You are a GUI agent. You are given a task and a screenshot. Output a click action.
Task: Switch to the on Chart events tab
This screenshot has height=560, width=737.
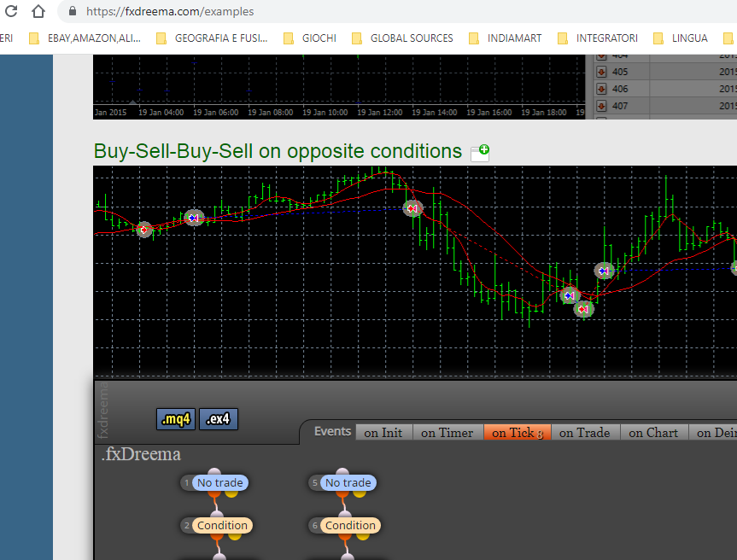pyautogui.click(x=653, y=432)
